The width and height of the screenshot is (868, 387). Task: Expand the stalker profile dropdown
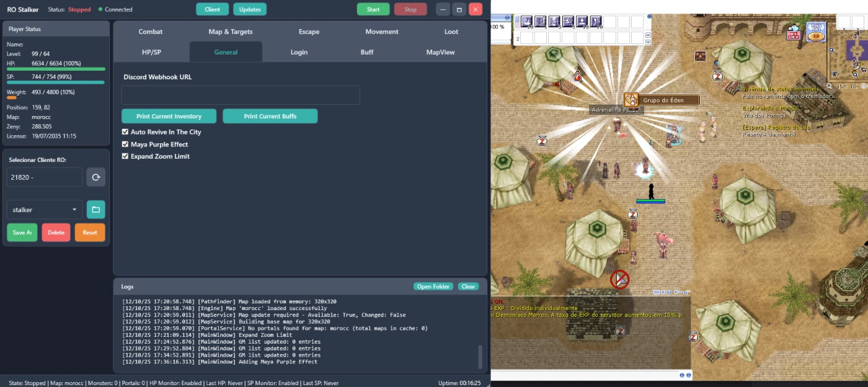pyautogui.click(x=44, y=210)
